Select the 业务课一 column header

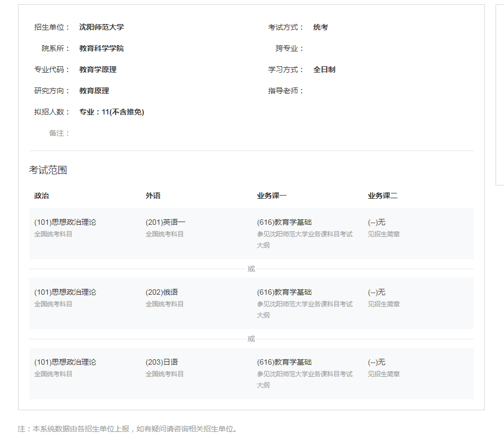[x=272, y=196]
